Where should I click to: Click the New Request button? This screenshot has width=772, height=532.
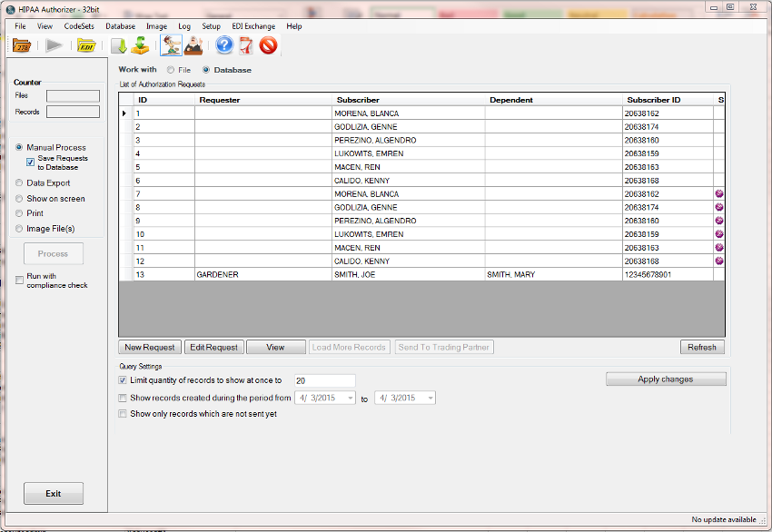150,347
